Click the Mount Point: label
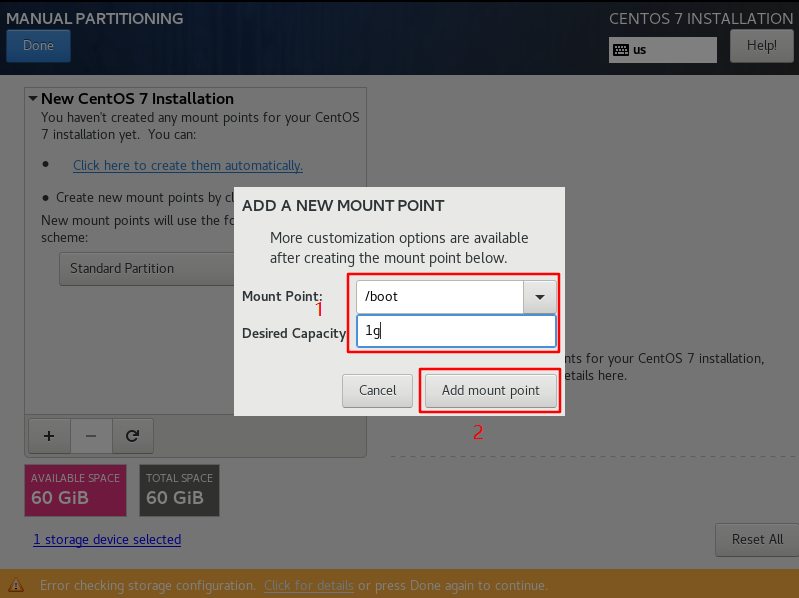The image size is (799, 598). (x=282, y=296)
